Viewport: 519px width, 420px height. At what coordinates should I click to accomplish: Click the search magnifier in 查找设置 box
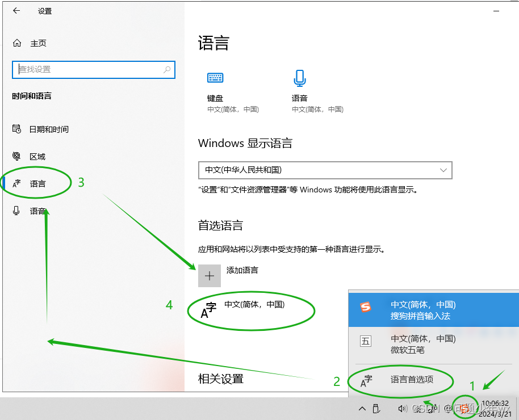coord(167,69)
